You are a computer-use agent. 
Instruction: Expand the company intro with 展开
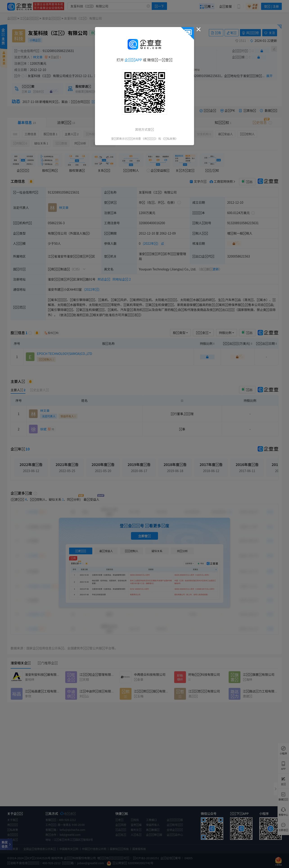click(x=269, y=76)
